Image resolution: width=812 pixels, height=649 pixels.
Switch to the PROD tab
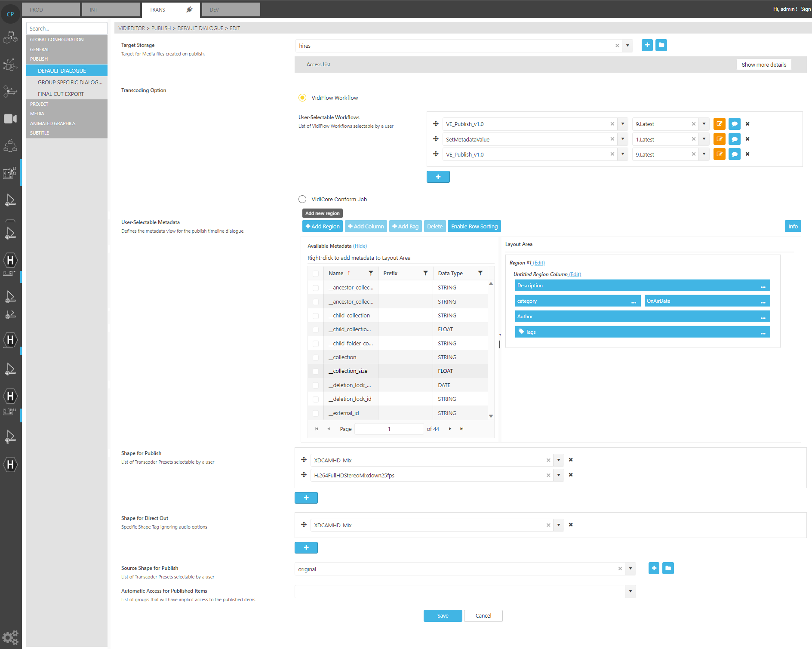50,9
